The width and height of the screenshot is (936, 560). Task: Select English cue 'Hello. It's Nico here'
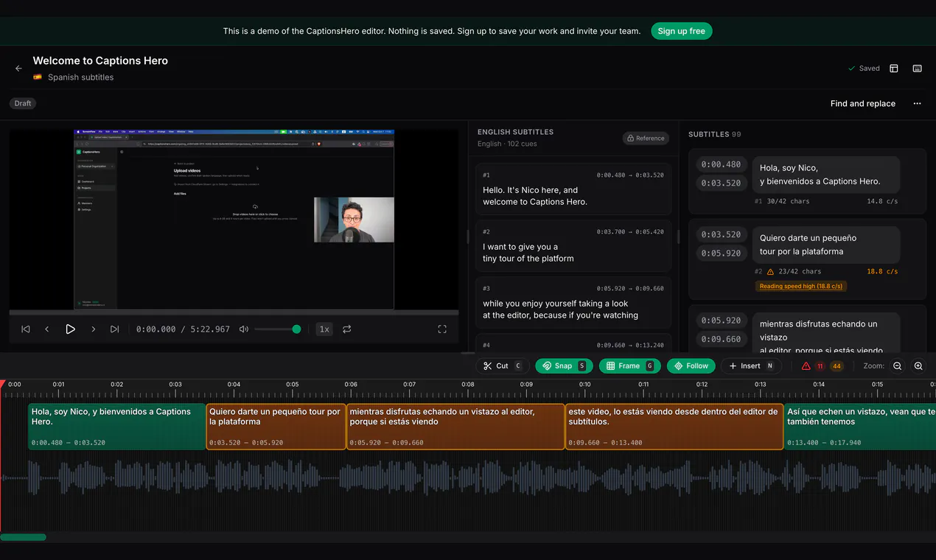[573, 189]
